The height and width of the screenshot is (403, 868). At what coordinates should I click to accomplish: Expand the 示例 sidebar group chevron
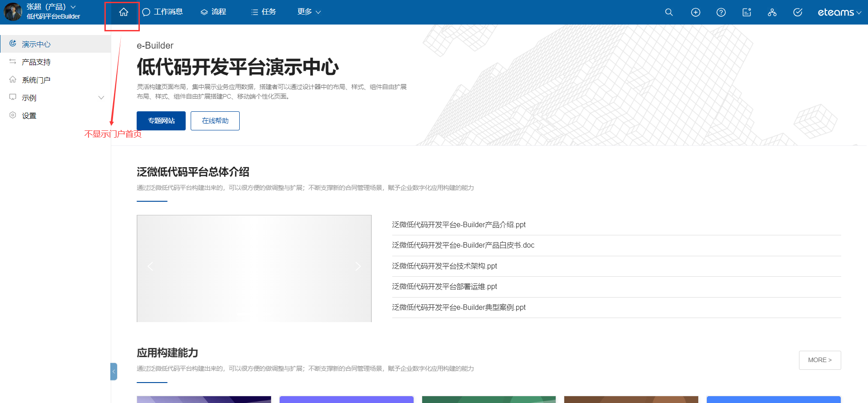click(101, 98)
